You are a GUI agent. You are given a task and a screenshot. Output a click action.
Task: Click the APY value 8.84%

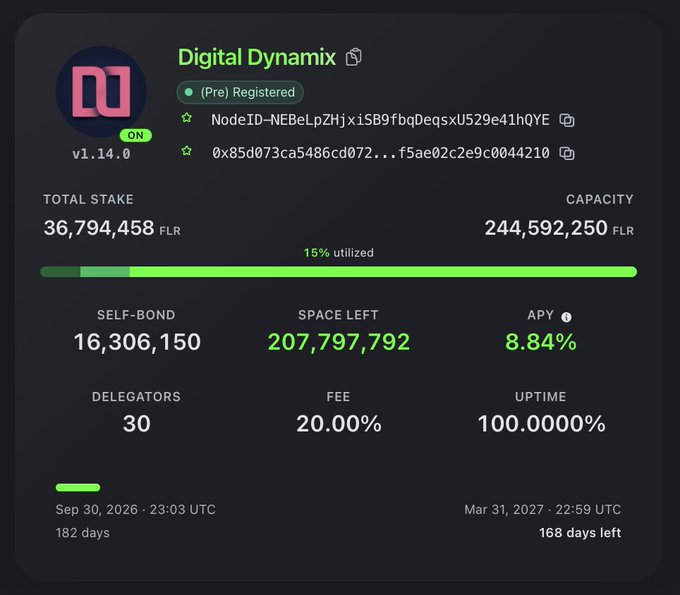541,342
